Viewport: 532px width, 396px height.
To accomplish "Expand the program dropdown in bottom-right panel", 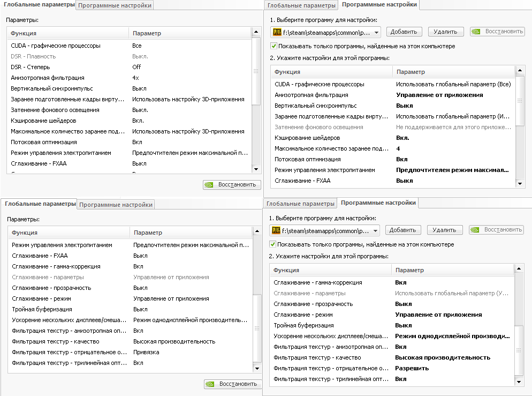I will 376,231.
